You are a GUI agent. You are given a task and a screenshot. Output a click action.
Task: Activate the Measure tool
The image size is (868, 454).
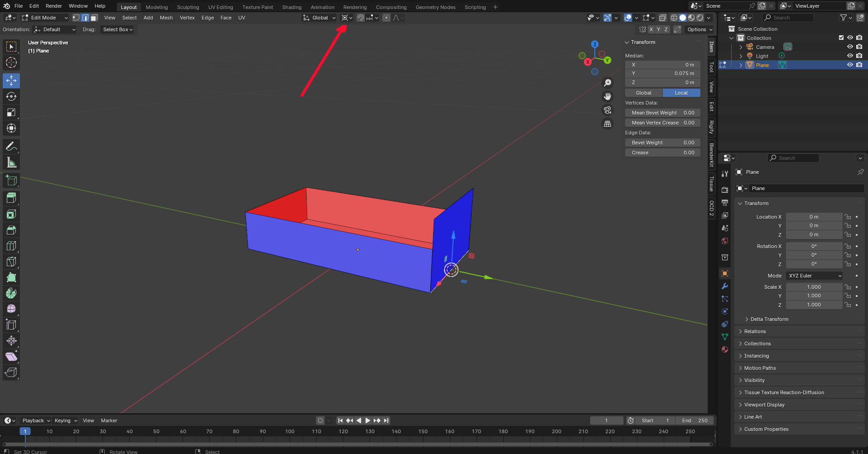pyautogui.click(x=11, y=162)
